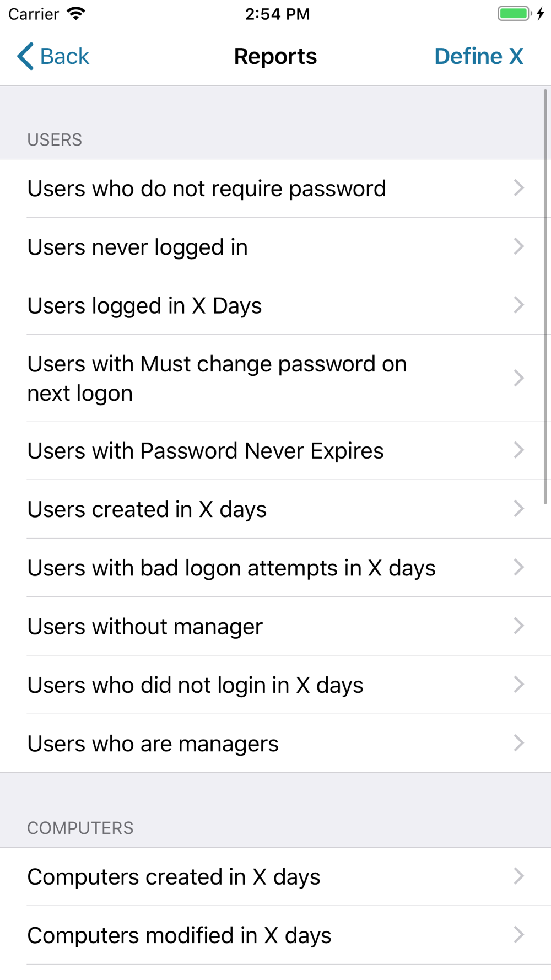This screenshot has width=551, height=980.
Task: Click the vertical scrollbar indicator
Action: click(545, 298)
